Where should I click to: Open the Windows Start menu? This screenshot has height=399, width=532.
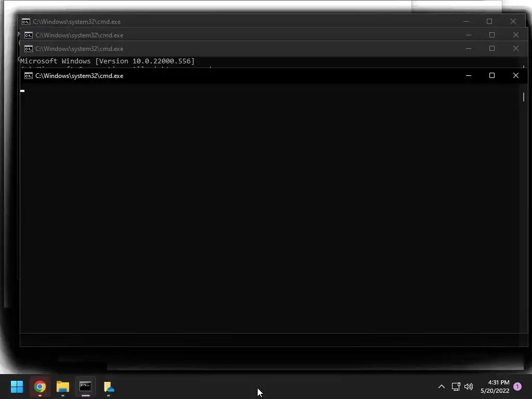coord(17,387)
